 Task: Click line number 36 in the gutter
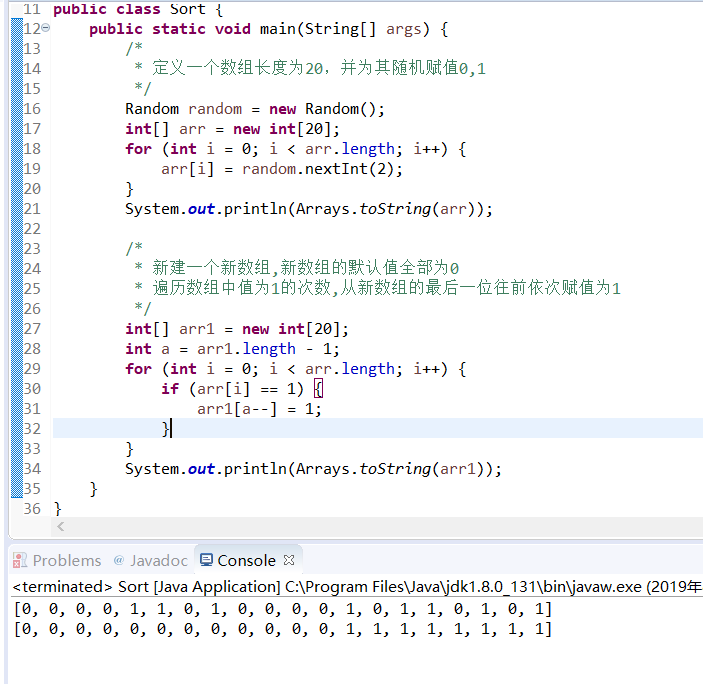pyautogui.click(x=32, y=509)
